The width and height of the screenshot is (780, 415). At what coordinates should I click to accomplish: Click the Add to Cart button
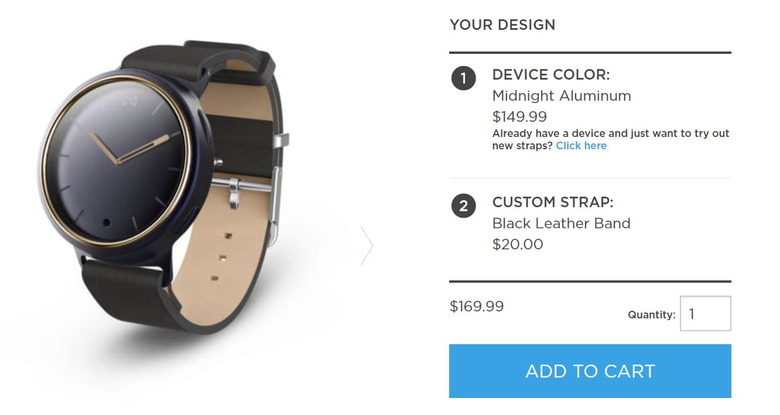pos(589,371)
